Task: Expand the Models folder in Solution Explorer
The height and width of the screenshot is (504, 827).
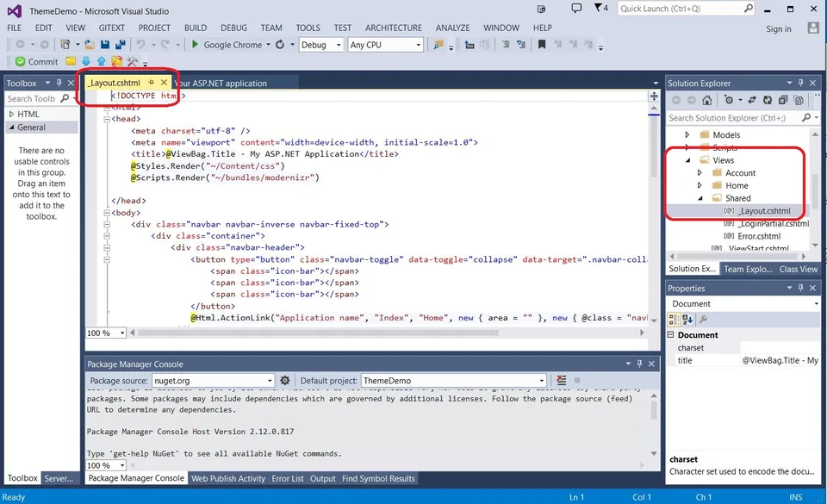Action: point(687,134)
